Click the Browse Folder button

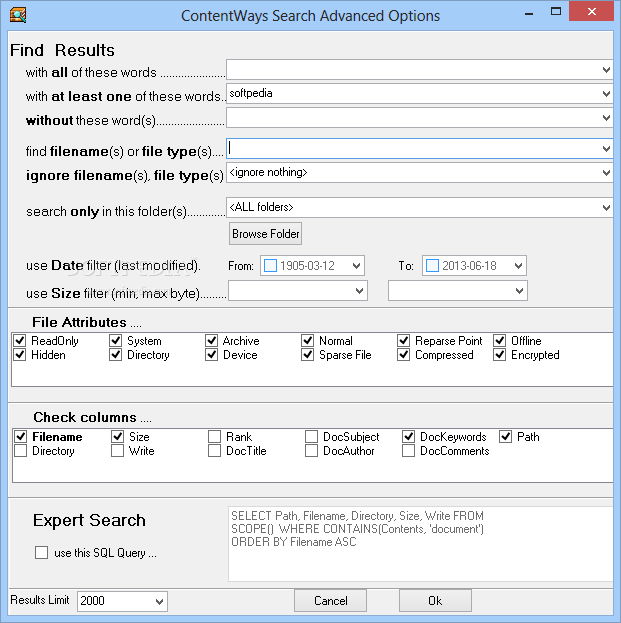pos(265,234)
